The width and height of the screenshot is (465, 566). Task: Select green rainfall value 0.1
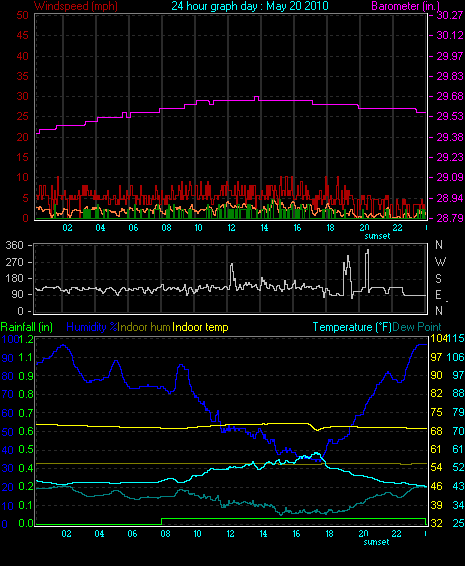(26, 505)
